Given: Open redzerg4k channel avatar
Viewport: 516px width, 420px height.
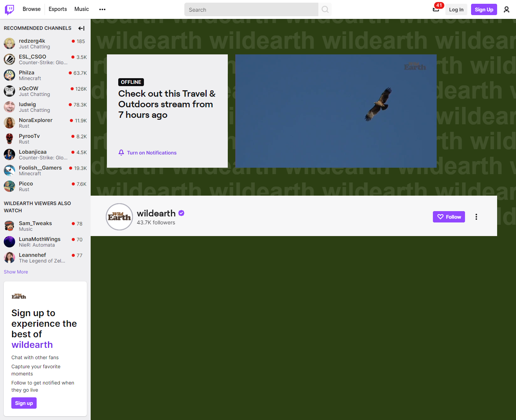Looking at the screenshot, I should (x=9, y=43).
